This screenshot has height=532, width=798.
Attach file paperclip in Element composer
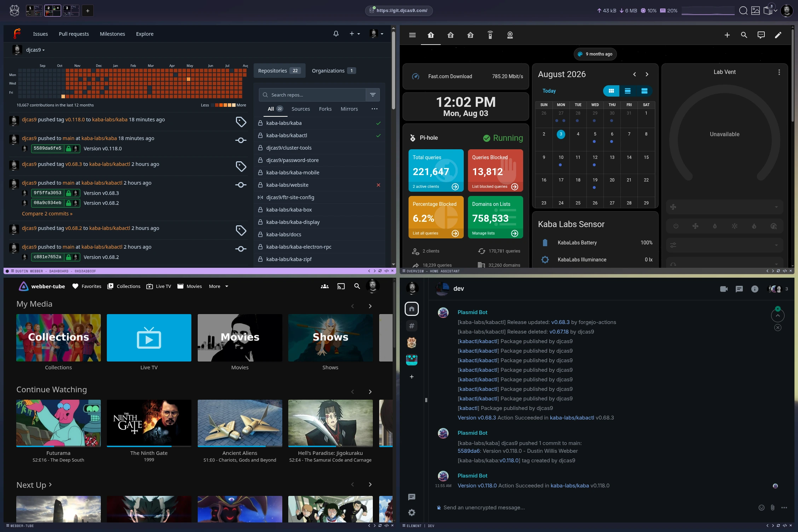(x=773, y=508)
